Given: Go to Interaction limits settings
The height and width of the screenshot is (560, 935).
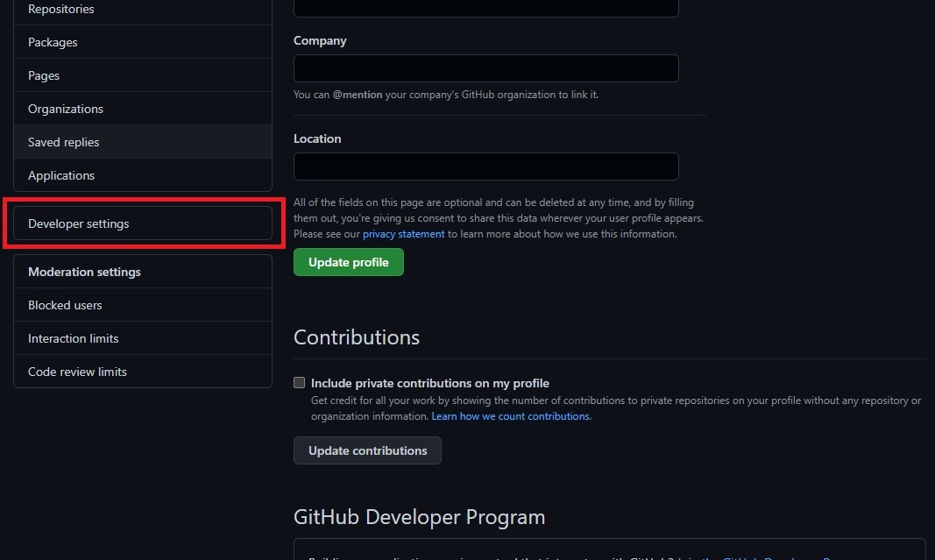Looking at the screenshot, I should (x=73, y=338).
